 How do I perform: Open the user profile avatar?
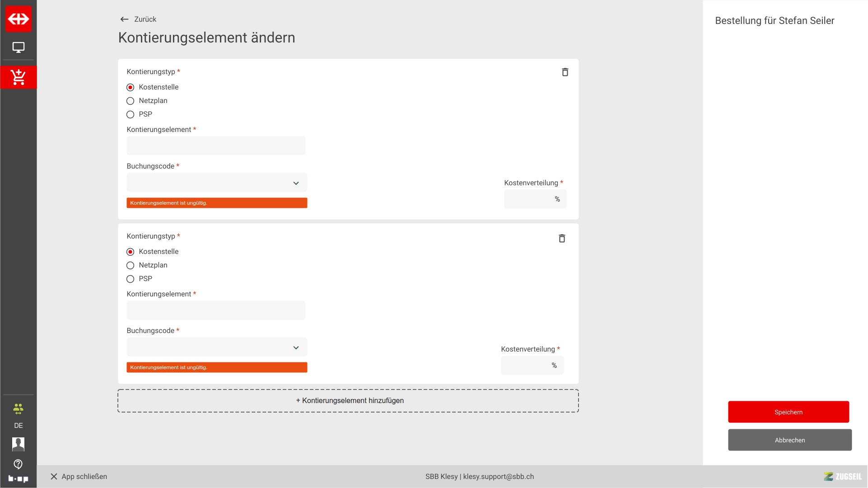pyautogui.click(x=19, y=444)
